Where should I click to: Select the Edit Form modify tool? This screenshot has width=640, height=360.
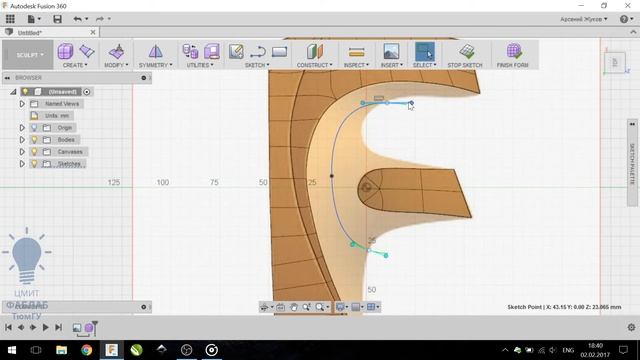pos(116,51)
